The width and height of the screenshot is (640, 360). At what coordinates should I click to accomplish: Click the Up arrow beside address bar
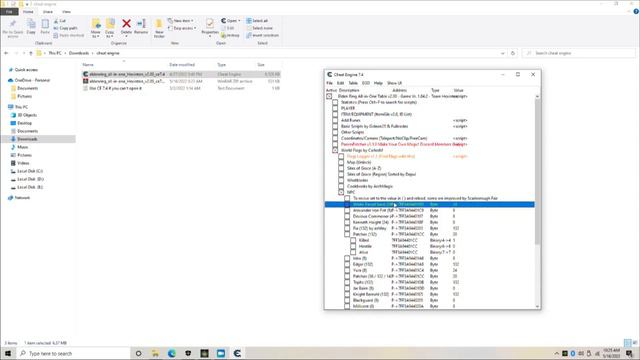pyautogui.click(x=31, y=53)
